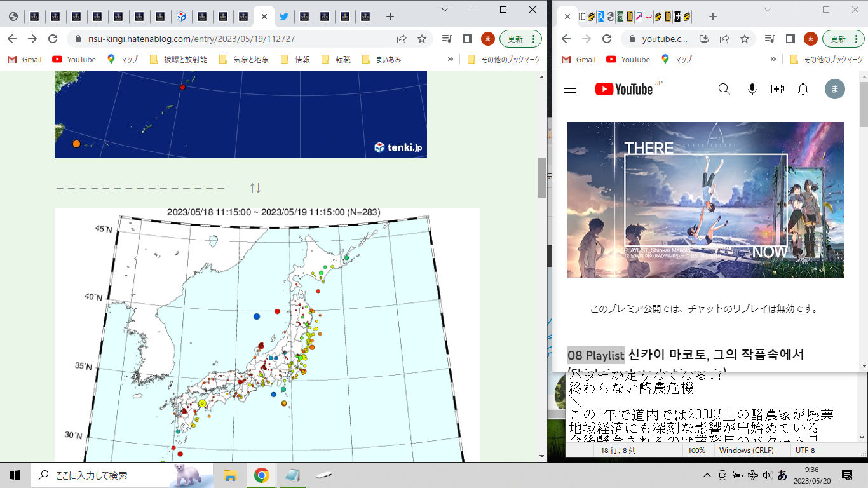
Task: Open マップ bookmark in the YouTube window
Action: [677, 59]
